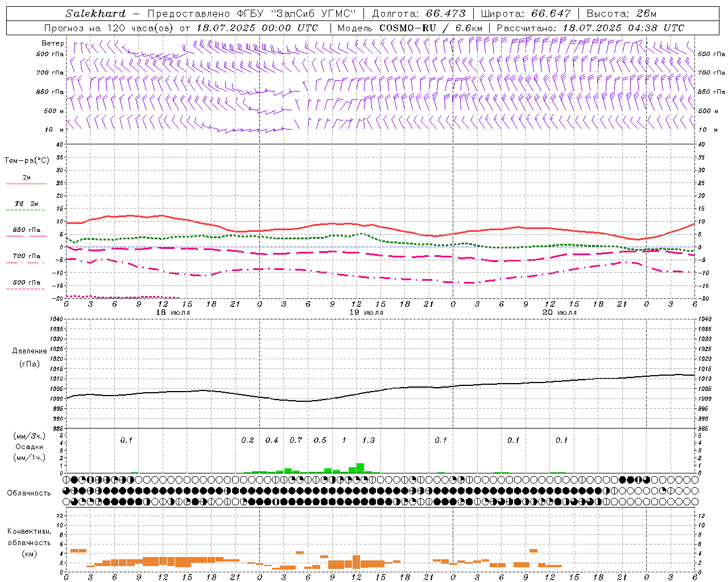Viewport: 728px width, 582px height.
Task: Select the (мм/1ч.) unit label
Action: tap(30, 458)
